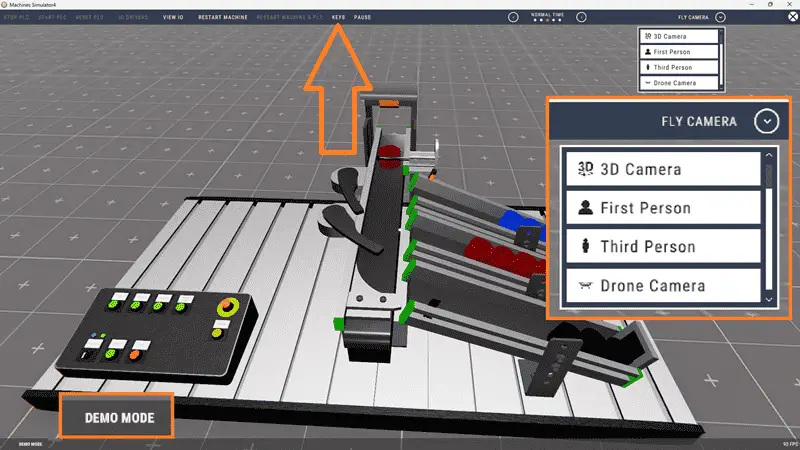
Task: Open the Keys menu item
Action: click(338, 17)
